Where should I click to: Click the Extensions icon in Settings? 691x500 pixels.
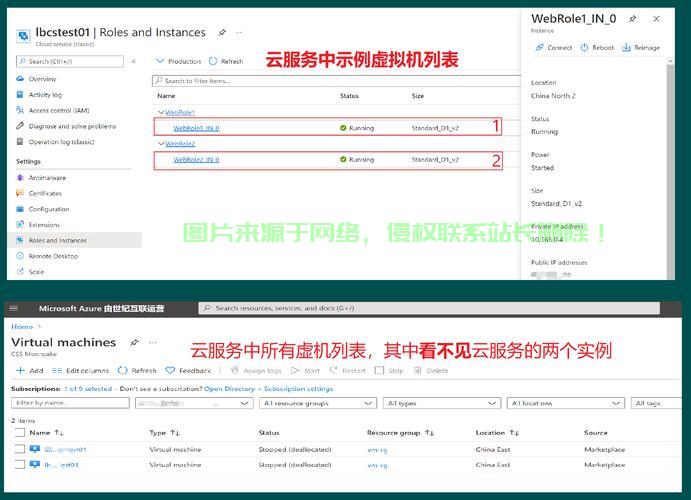click(x=20, y=225)
